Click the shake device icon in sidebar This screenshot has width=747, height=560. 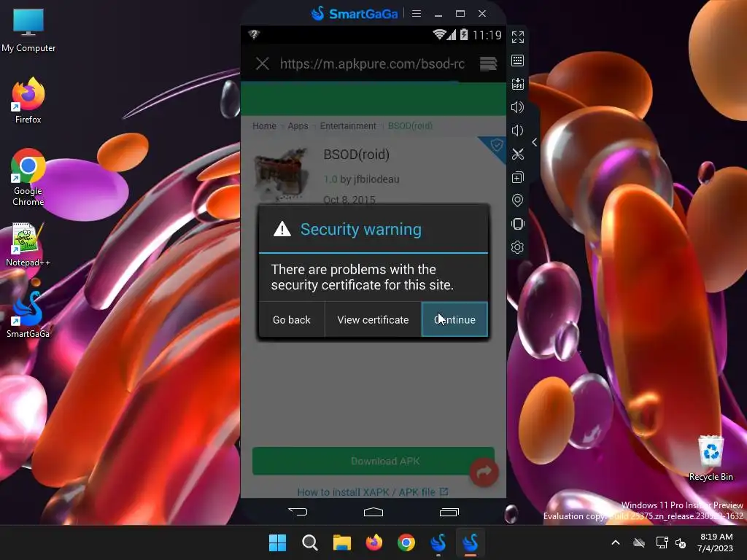coord(517,224)
